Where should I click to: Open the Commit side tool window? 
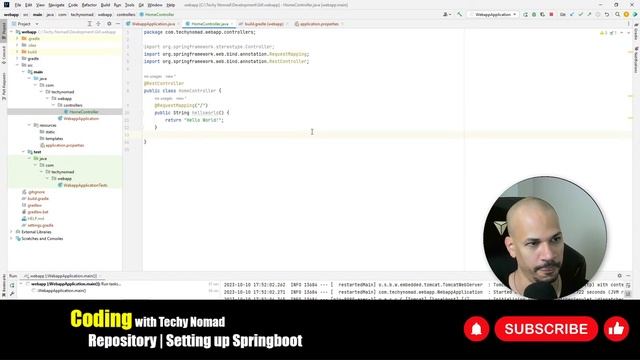[4, 55]
